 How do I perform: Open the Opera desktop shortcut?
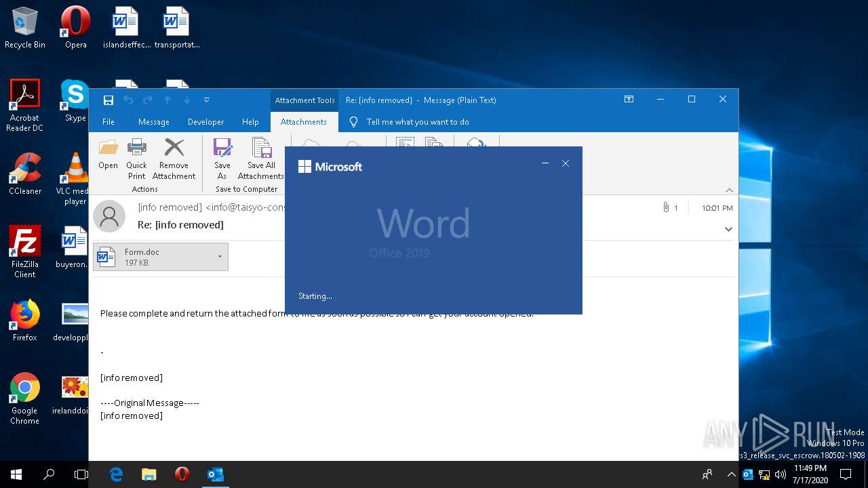pyautogui.click(x=76, y=28)
